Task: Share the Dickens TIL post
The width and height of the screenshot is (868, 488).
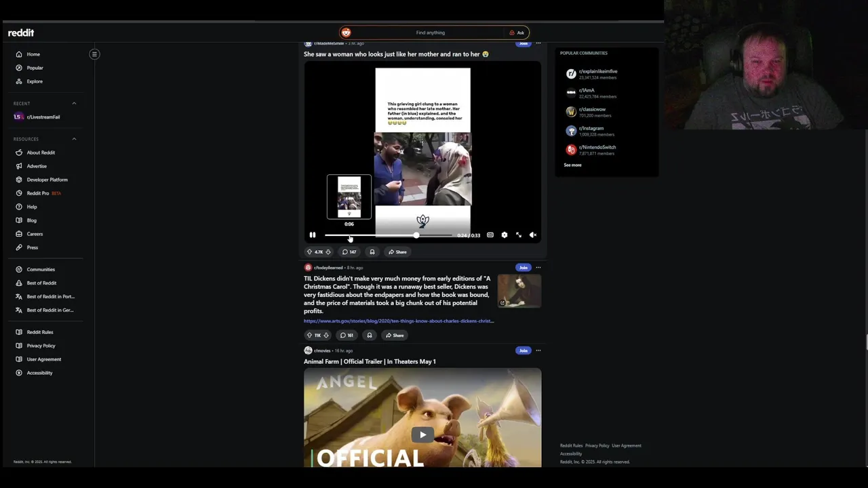Action: tap(395, 335)
